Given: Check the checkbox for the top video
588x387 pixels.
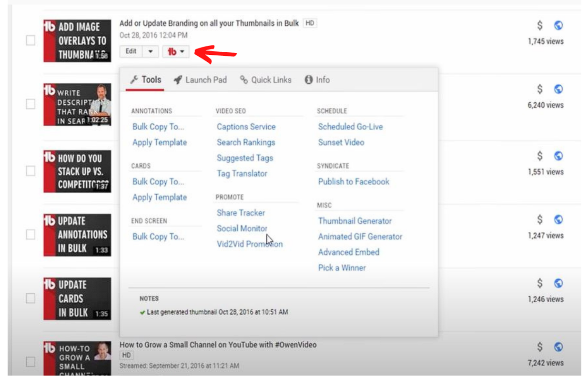Looking at the screenshot, I should point(30,41).
